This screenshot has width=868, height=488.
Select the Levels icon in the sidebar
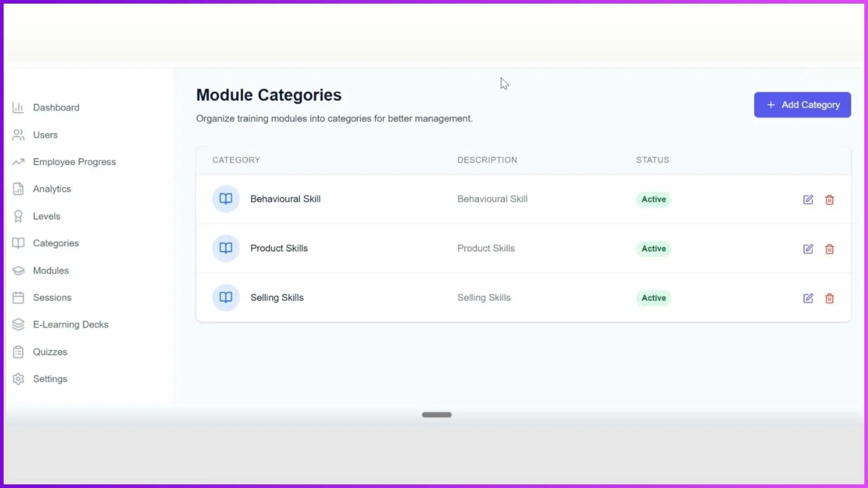pyautogui.click(x=17, y=216)
